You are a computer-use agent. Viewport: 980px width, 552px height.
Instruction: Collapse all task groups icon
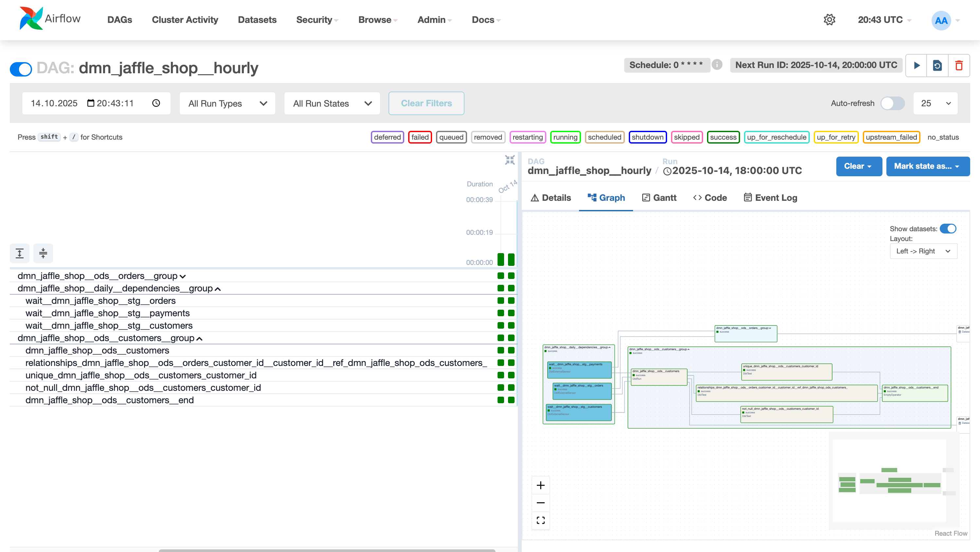(43, 253)
